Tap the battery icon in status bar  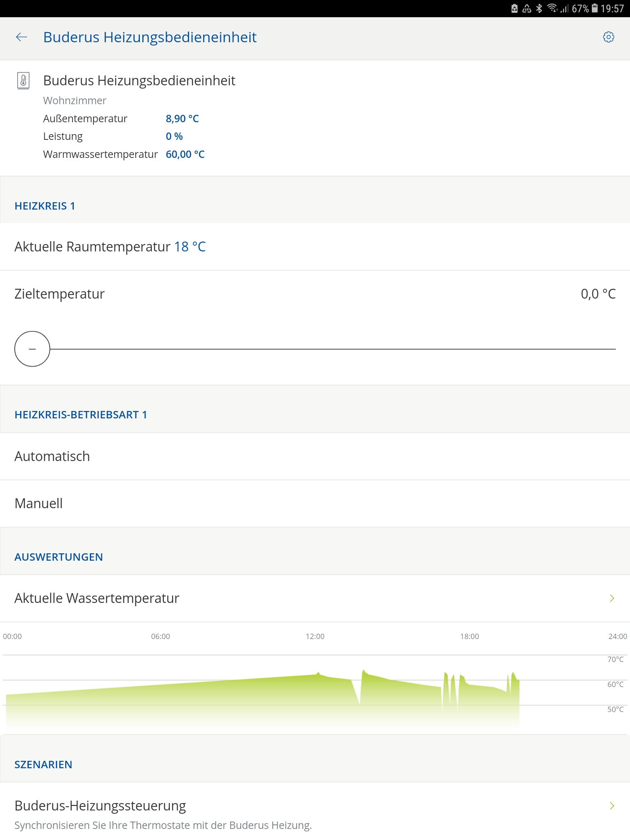594,9
